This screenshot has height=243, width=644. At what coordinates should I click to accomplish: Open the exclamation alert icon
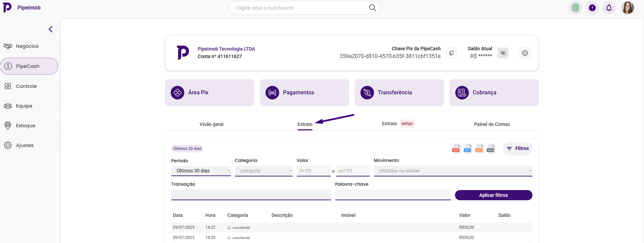click(592, 8)
